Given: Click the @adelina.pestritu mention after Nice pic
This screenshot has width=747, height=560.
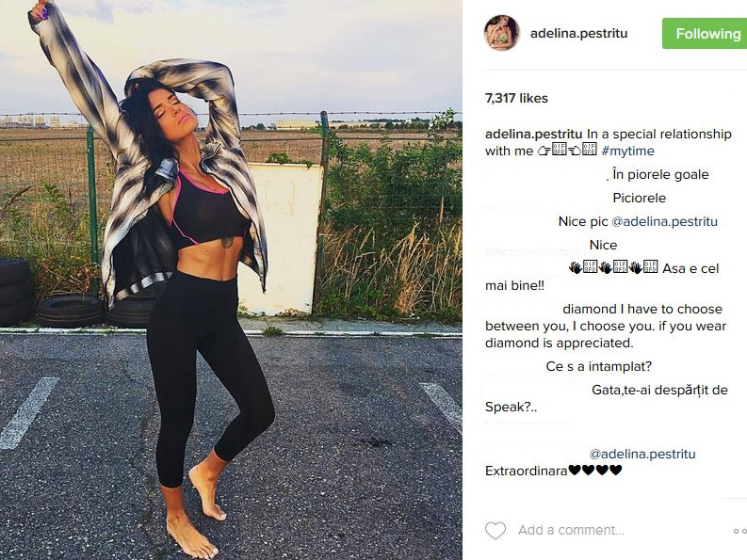Looking at the screenshot, I should (x=664, y=221).
